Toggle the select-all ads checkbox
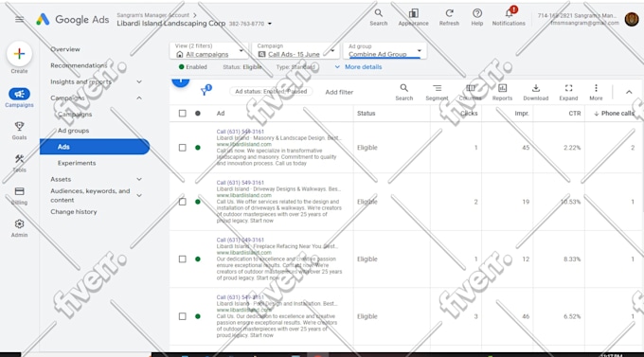The height and width of the screenshot is (357, 644). (183, 114)
